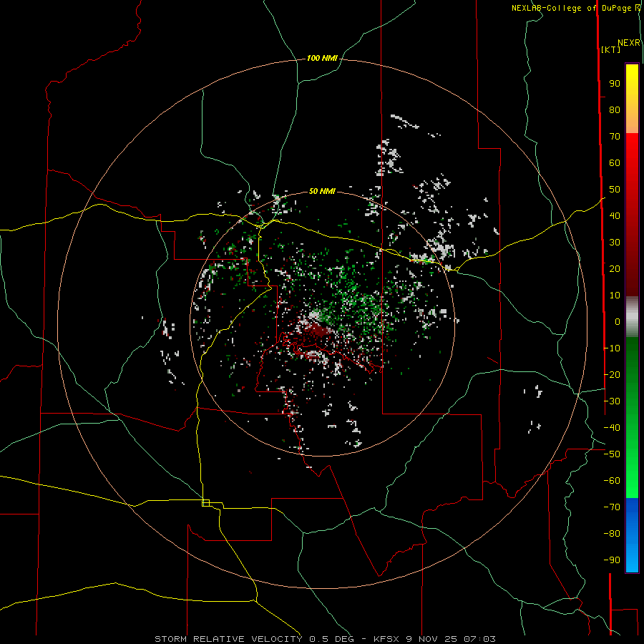The image size is (644, 644).
Task: Click the 10 value on the velocity scale
Action: tap(615, 296)
